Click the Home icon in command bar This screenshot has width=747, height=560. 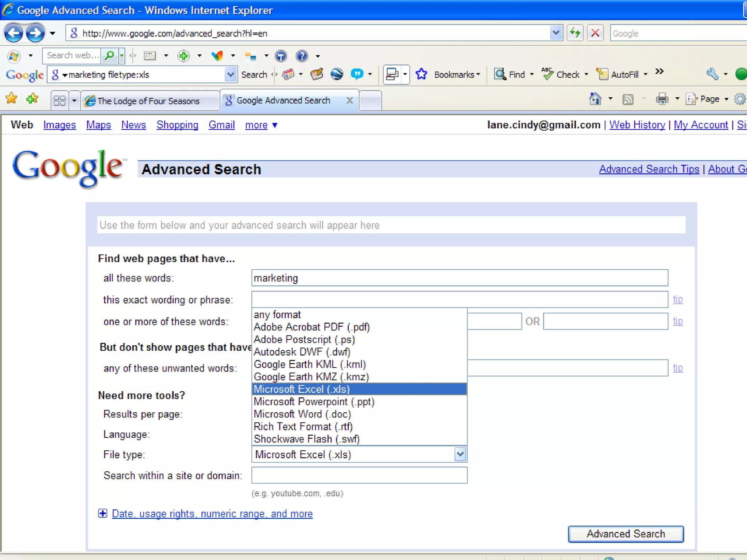[x=595, y=99]
